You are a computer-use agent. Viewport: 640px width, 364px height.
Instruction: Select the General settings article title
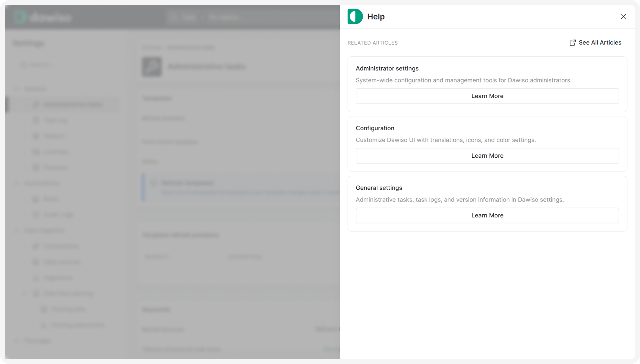[379, 188]
